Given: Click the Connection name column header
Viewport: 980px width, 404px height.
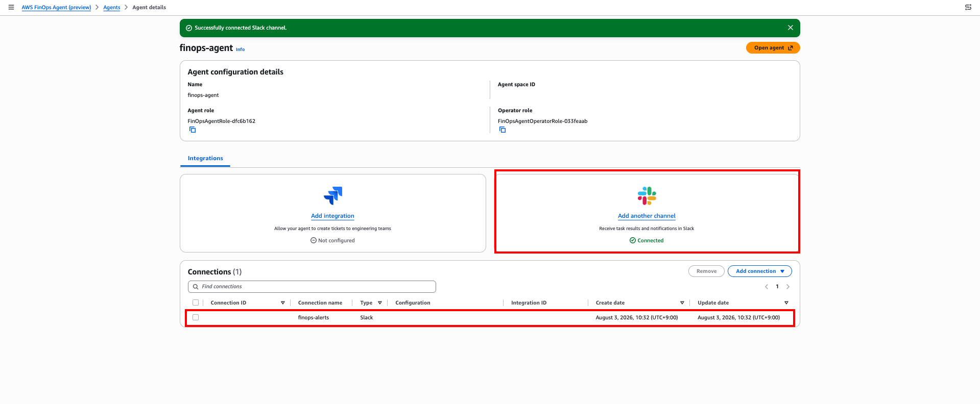Looking at the screenshot, I should pyautogui.click(x=320, y=303).
